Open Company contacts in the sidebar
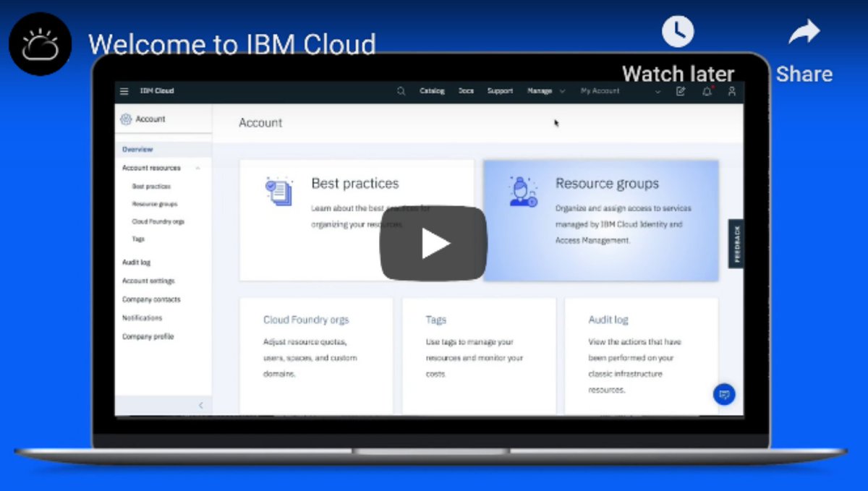868x491 pixels. pos(151,299)
